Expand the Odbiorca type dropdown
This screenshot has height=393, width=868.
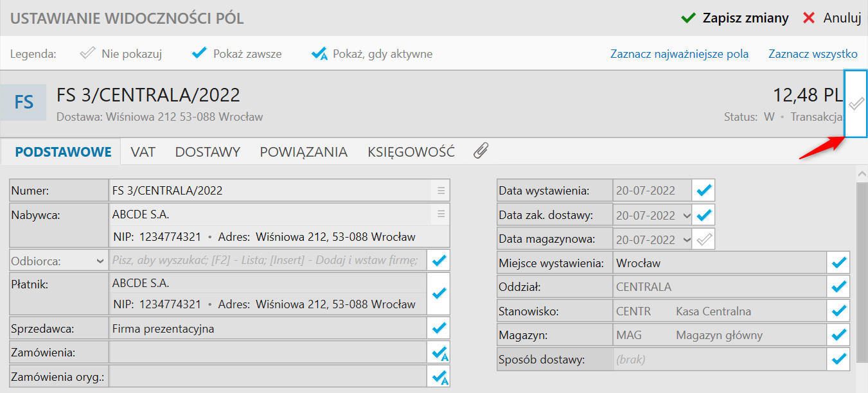coord(100,261)
